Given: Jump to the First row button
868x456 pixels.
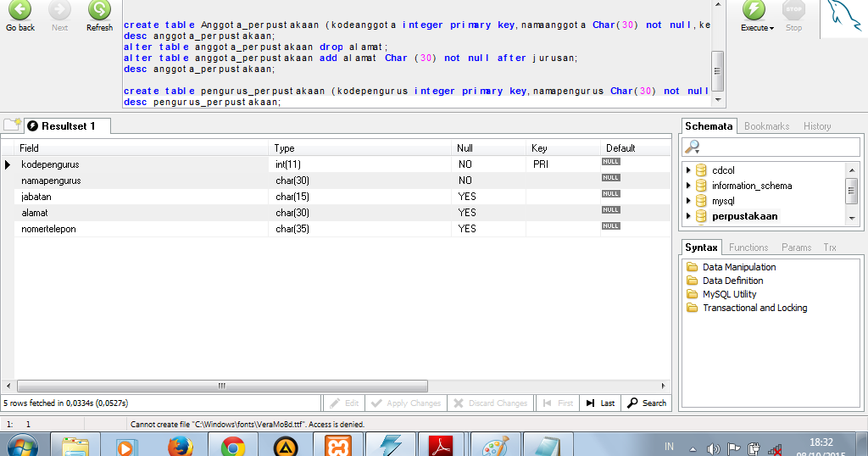Looking at the screenshot, I should 558,403.
